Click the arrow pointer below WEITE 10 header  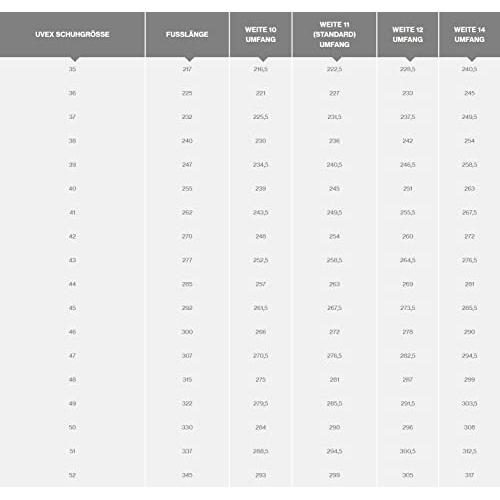click(x=263, y=59)
